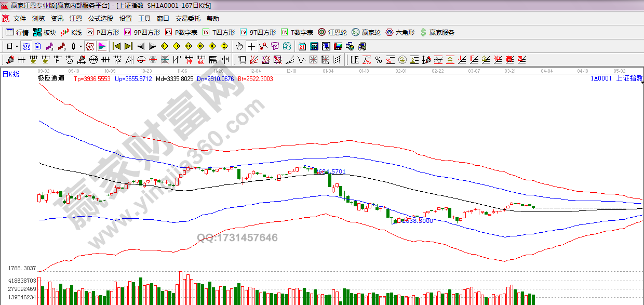The width and height of the screenshot is (644, 305).
Task: Expand the candlestick style dropdown arrow
Action: point(81,46)
